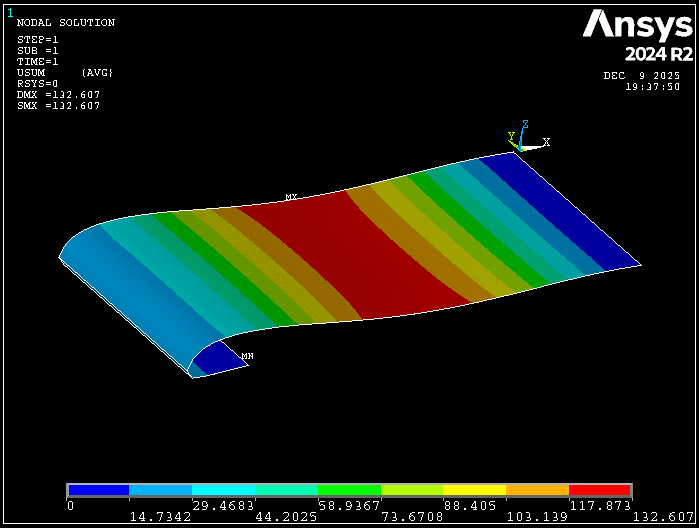Click the window number 1 label

coord(10,14)
